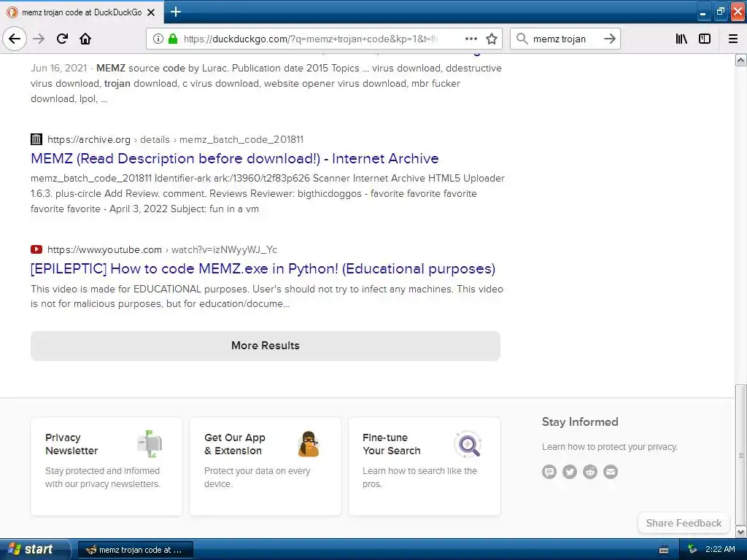Click the YouTube favicon icon
Image resolution: width=747 pixels, height=560 pixels.
(36, 249)
